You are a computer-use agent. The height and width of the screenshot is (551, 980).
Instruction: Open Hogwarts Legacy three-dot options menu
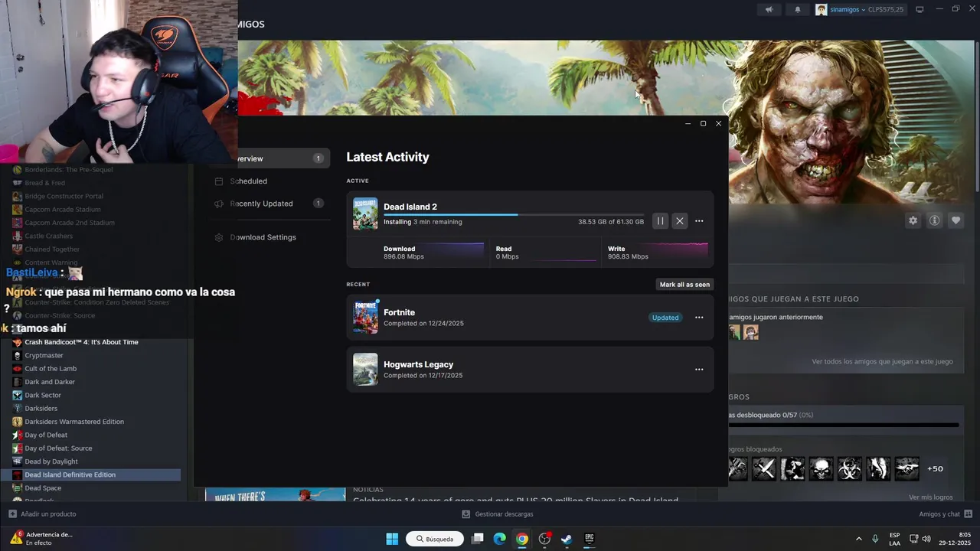click(x=699, y=370)
